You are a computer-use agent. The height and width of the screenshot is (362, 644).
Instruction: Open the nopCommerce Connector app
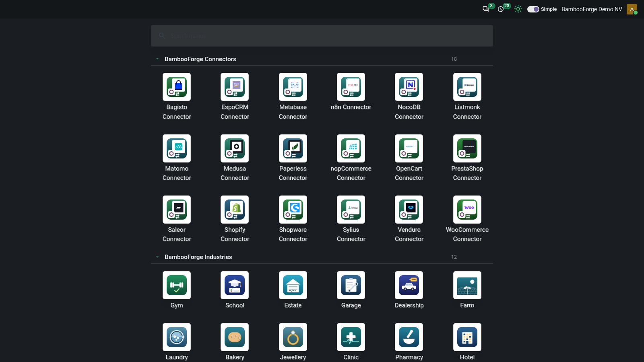[351, 148]
